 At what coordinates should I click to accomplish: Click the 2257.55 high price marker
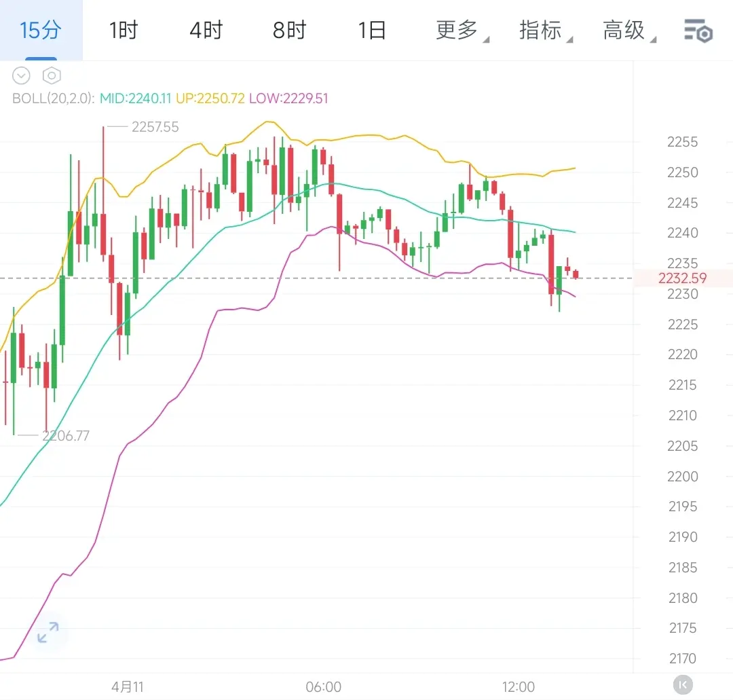click(155, 127)
